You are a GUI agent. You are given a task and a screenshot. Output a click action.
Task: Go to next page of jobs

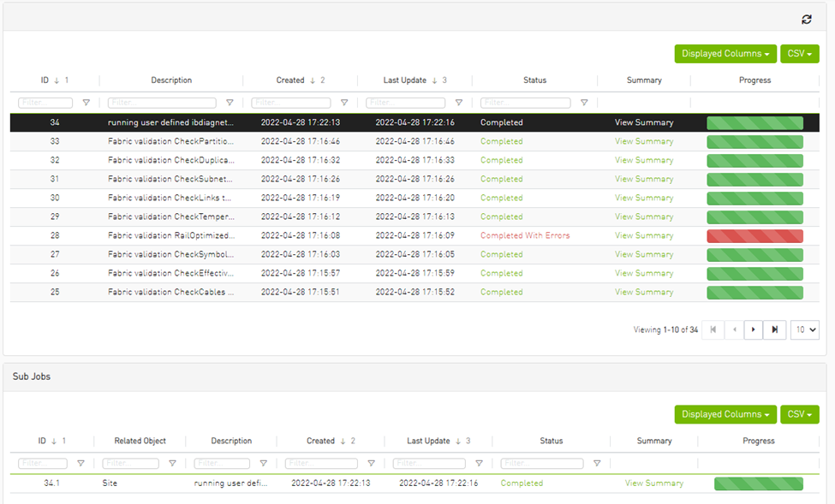pyautogui.click(x=753, y=329)
